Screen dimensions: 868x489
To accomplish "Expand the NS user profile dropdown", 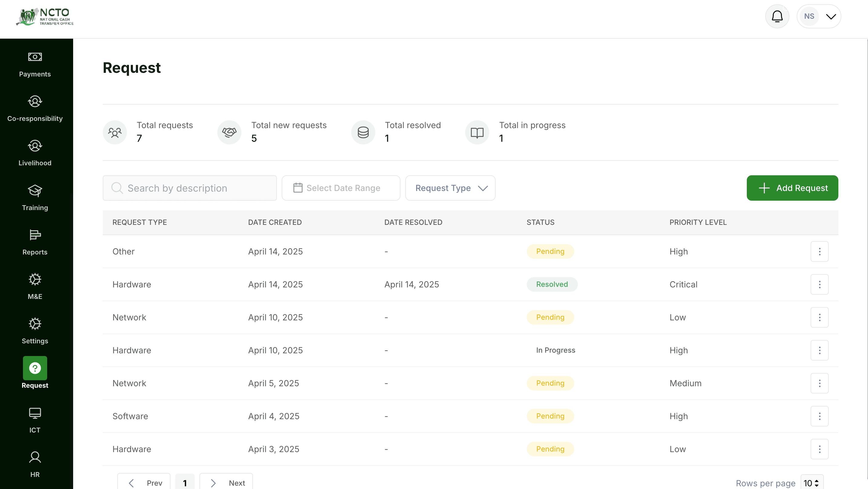I will 819,16.
